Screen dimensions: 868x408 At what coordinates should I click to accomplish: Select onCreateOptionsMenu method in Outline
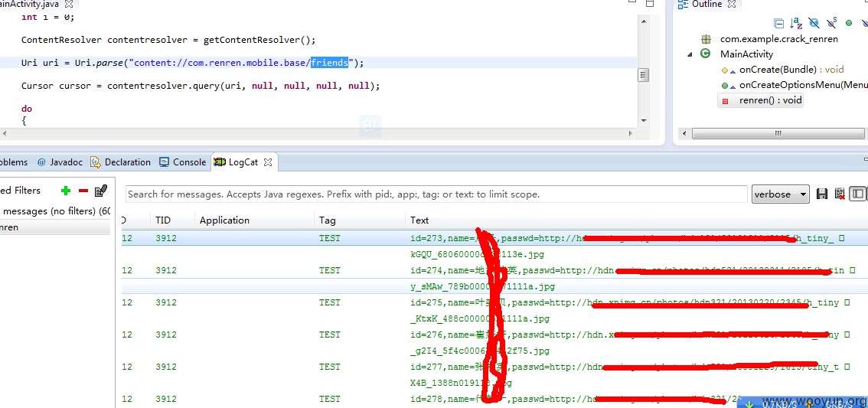pyautogui.click(x=803, y=85)
